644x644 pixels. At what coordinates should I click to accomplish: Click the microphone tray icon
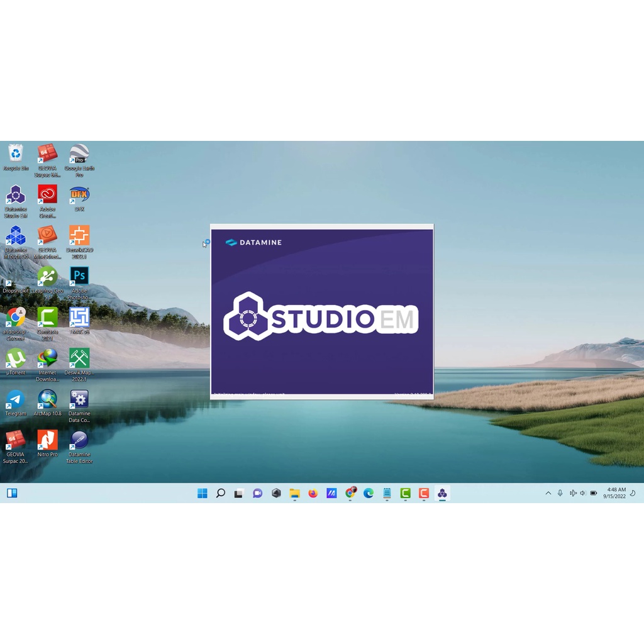(560, 493)
